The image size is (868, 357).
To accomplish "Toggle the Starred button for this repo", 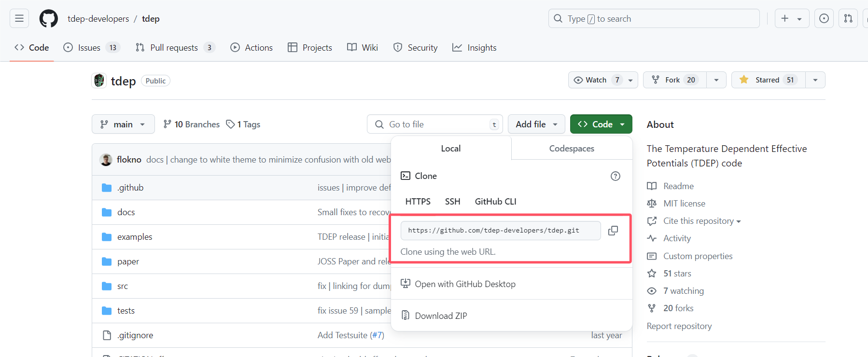I will point(768,80).
